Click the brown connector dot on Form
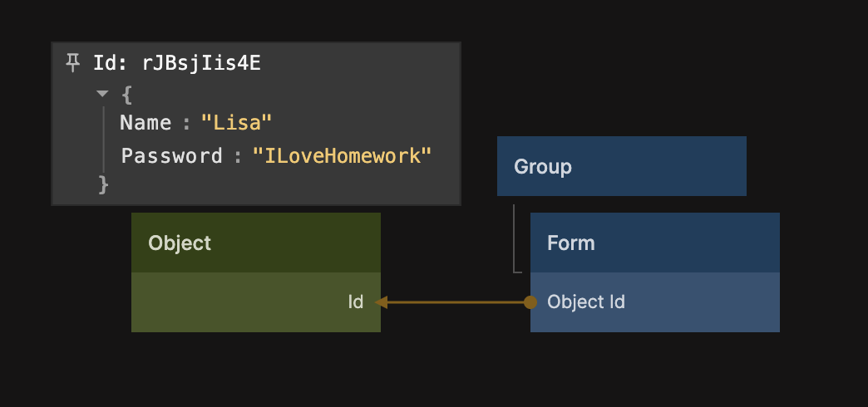The image size is (868, 407). (530, 302)
